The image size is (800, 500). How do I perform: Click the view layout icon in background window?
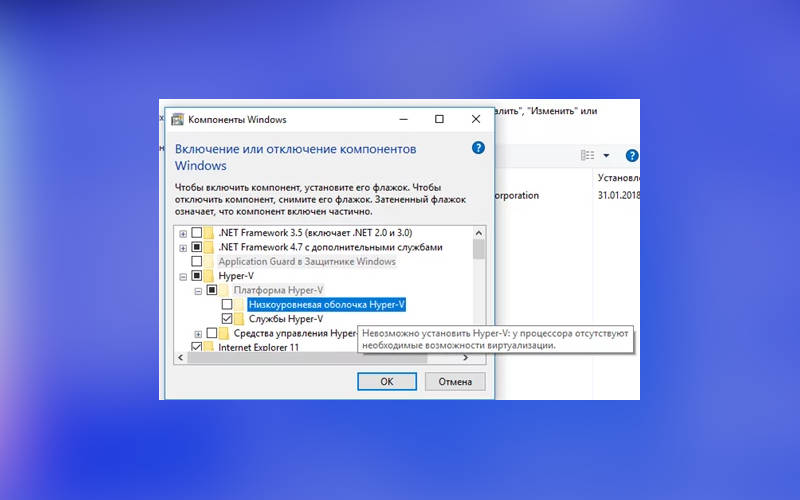[x=587, y=155]
